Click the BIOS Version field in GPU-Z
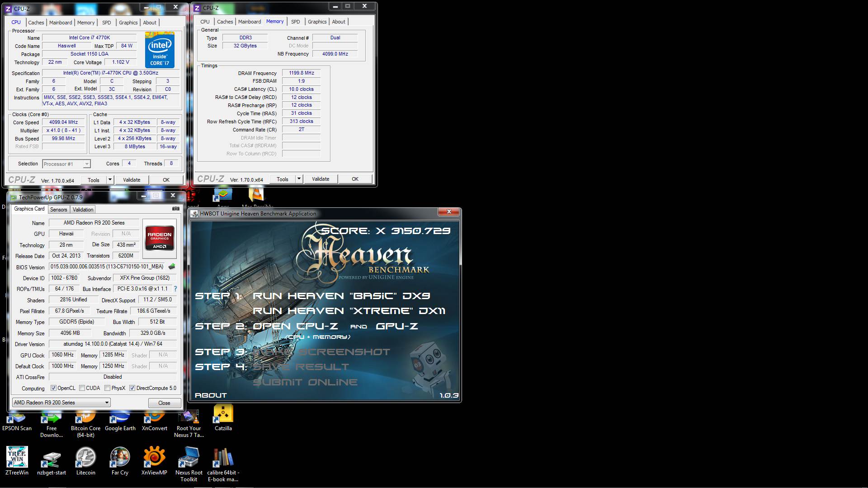This screenshot has width=868, height=488. [x=108, y=267]
